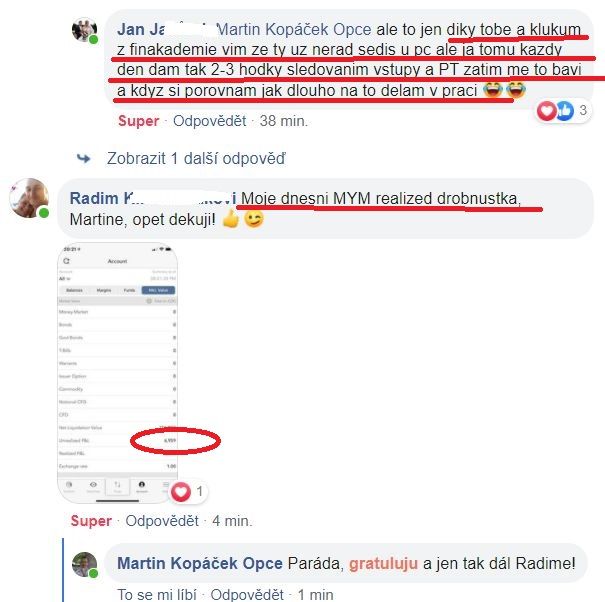Click the '4 min.' comment timestamp
This screenshot has height=602, width=605.
(232, 521)
